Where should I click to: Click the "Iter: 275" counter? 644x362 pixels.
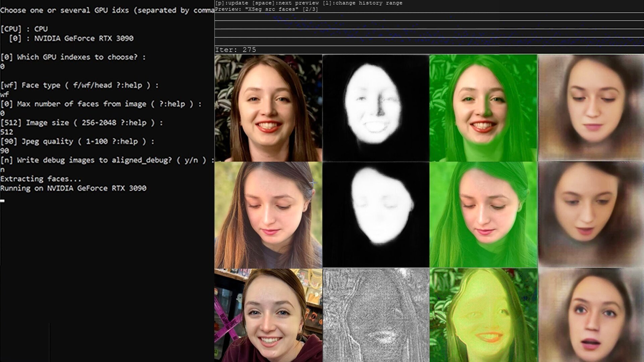point(235,50)
